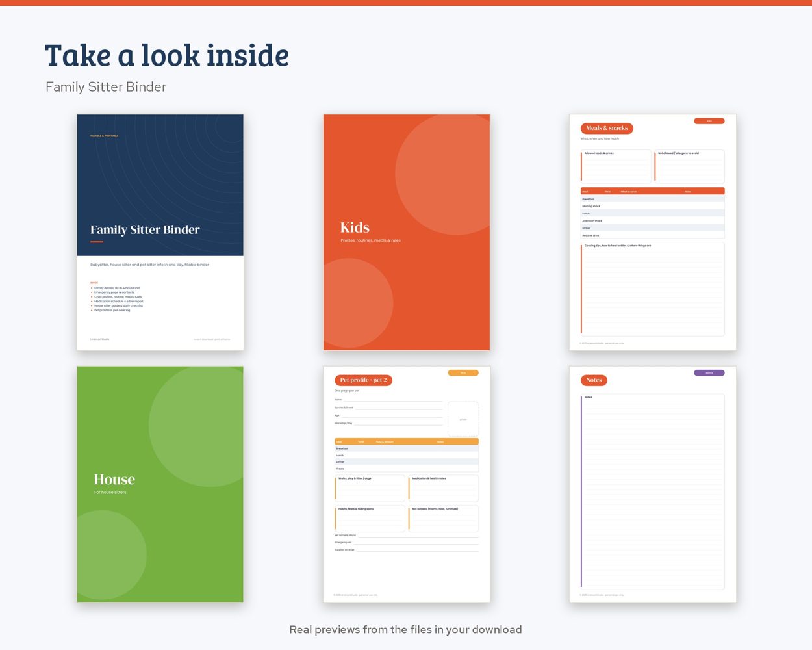The image size is (812, 650).
Task: Open the green House section cover preview
Action: [x=160, y=484]
